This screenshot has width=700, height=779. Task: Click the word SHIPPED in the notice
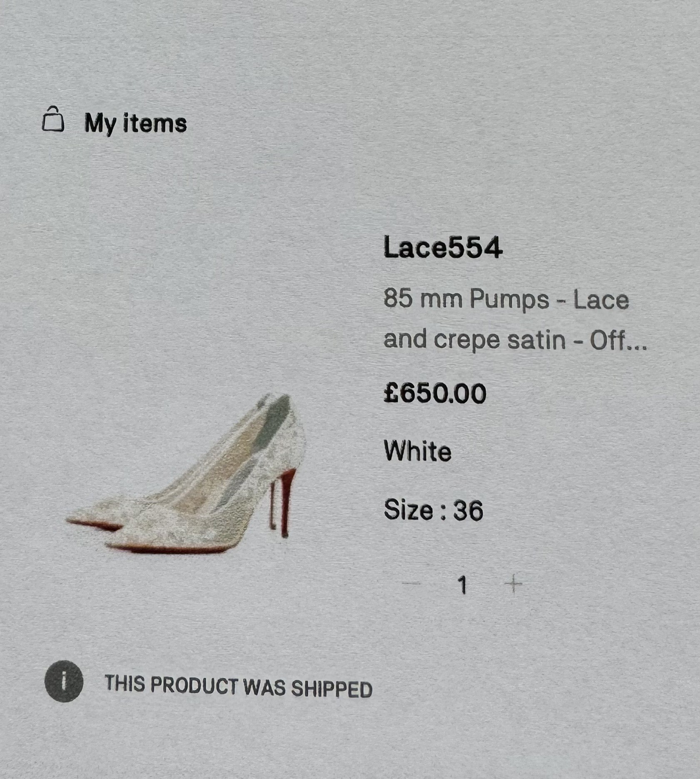331,688
